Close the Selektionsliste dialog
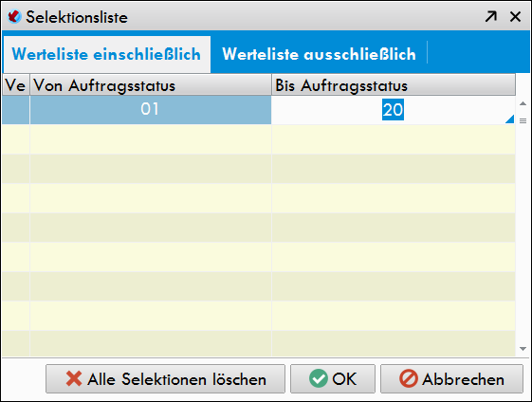Viewport: 532px width, 402px height. click(515, 16)
